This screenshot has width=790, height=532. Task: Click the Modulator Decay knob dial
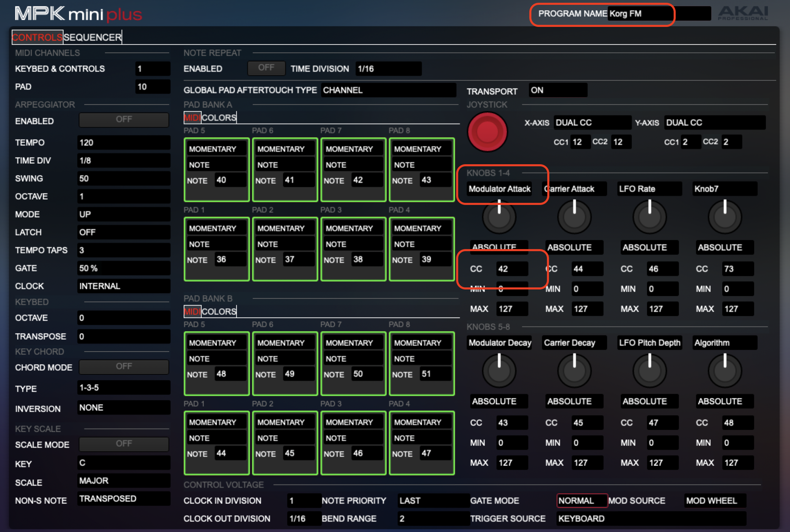pos(499,371)
